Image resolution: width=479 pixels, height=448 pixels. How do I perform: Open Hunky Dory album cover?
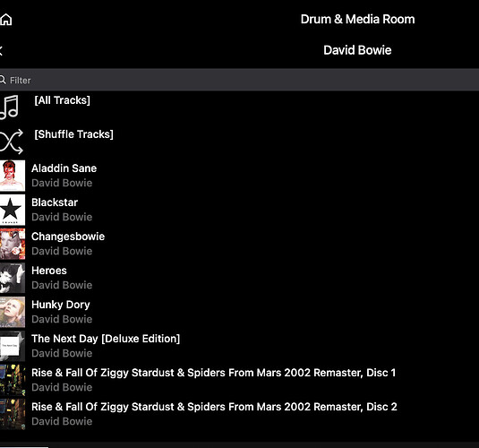click(13, 312)
